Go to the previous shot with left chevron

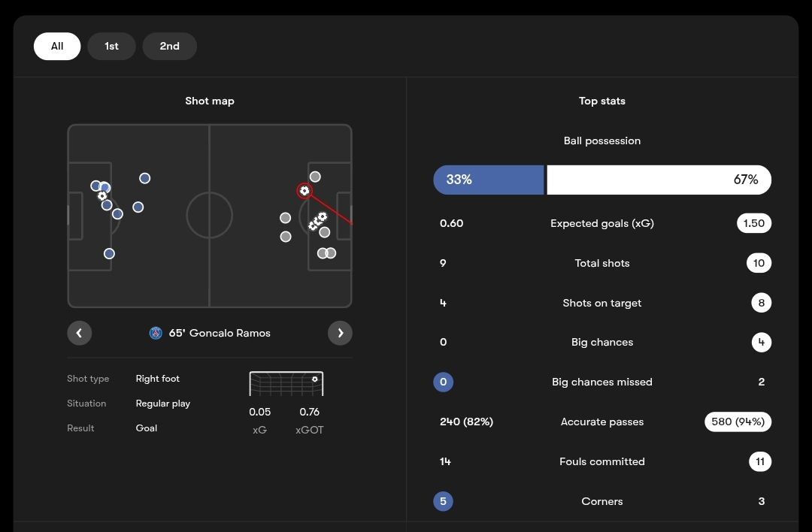pos(79,333)
